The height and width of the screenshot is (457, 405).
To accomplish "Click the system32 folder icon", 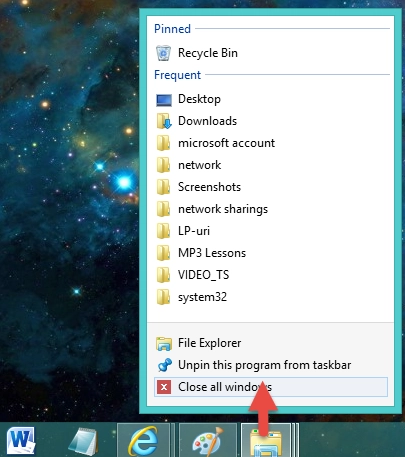I will [163, 297].
